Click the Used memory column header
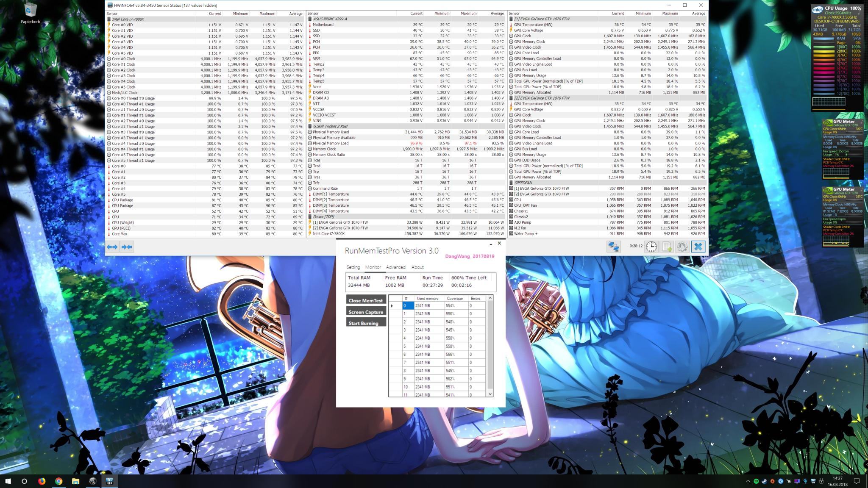868x488 pixels. [x=428, y=298]
